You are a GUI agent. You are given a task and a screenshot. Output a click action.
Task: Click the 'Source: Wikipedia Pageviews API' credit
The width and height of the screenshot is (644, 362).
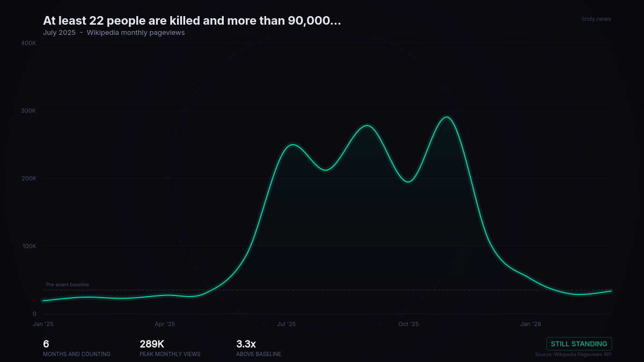(573, 354)
